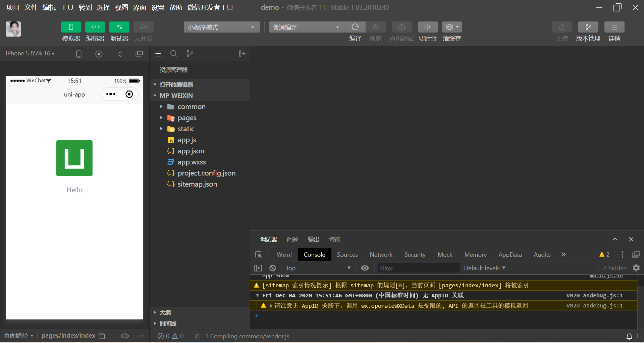The image size is (644, 343).
Task: Open the 文件 menu
Action: (31, 7)
